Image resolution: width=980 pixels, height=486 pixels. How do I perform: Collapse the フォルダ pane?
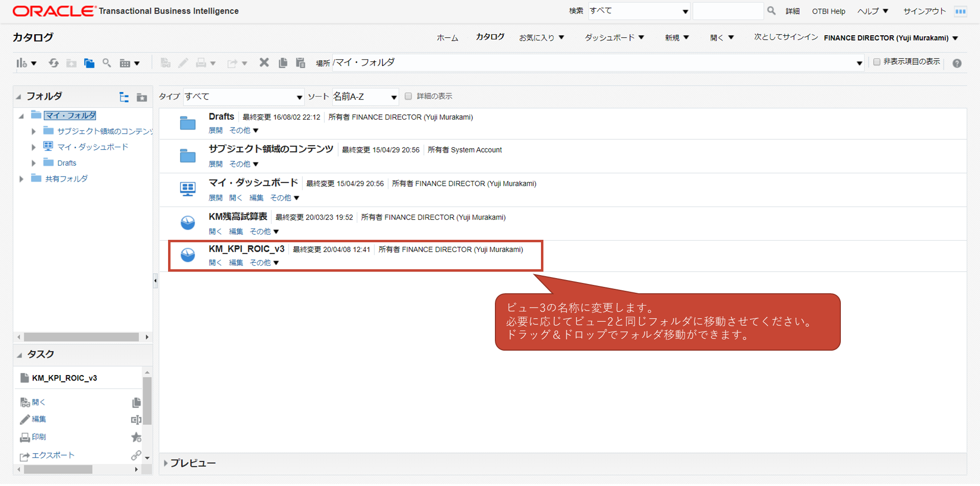(19, 97)
